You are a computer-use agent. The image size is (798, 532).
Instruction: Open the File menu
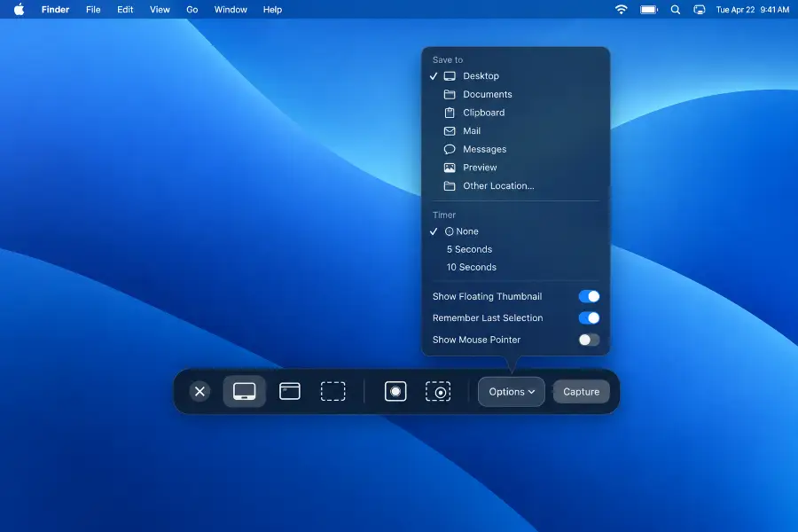point(93,9)
